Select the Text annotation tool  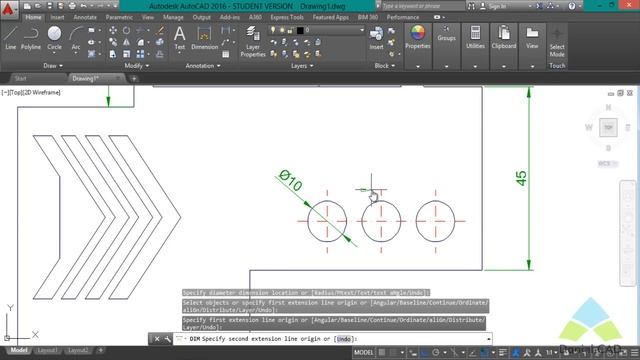[x=180, y=38]
